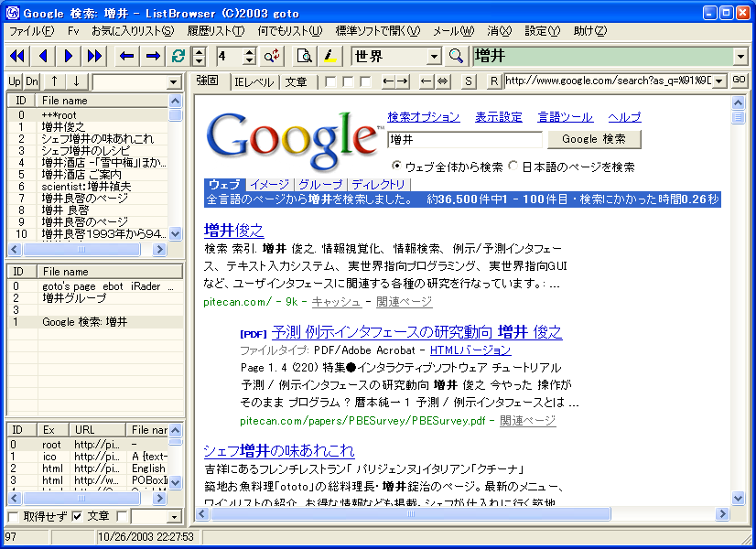Click the yellow highlighter pen icon
The image size is (756, 549).
[330, 57]
